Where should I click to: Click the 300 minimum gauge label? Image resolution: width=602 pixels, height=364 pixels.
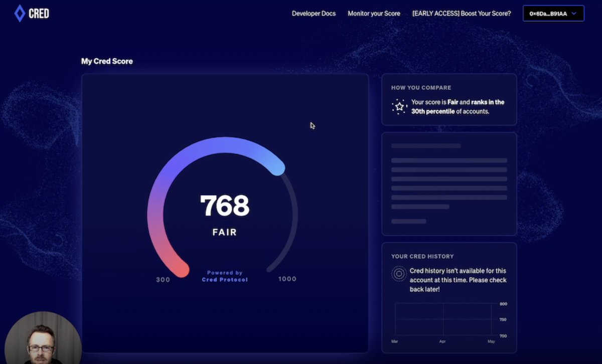[x=163, y=280]
